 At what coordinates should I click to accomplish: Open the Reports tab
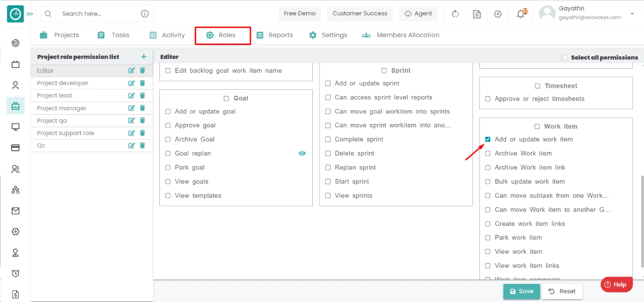click(x=275, y=35)
